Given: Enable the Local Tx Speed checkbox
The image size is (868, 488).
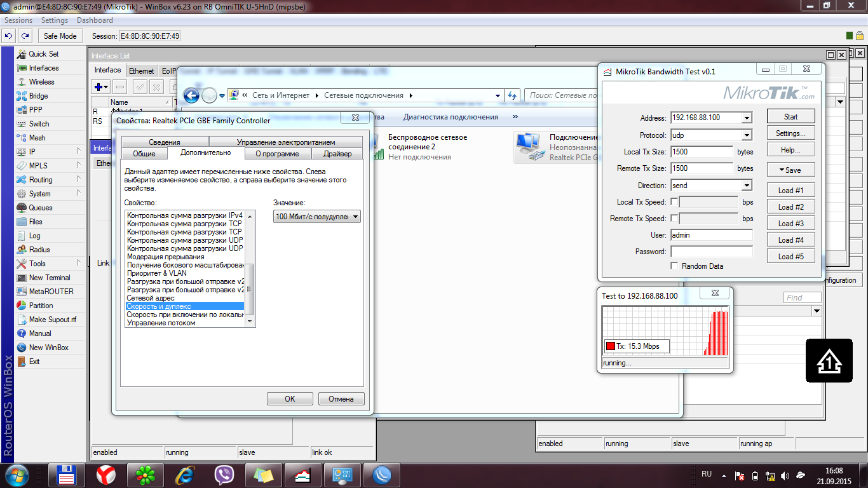Looking at the screenshot, I should tap(674, 202).
